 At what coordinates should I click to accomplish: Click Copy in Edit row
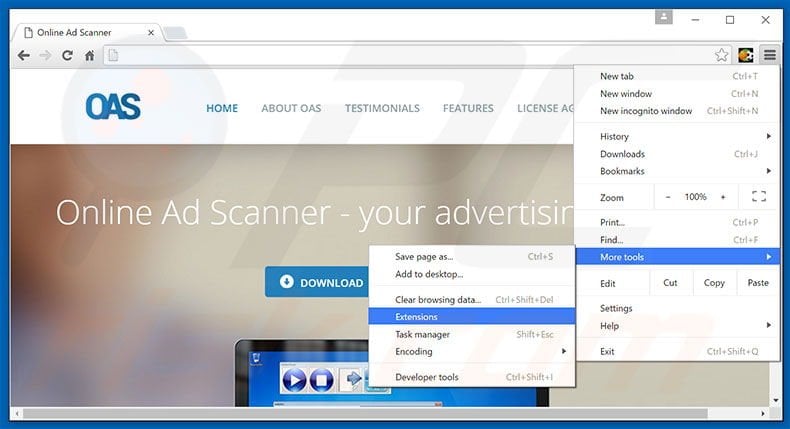tap(714, 283)
